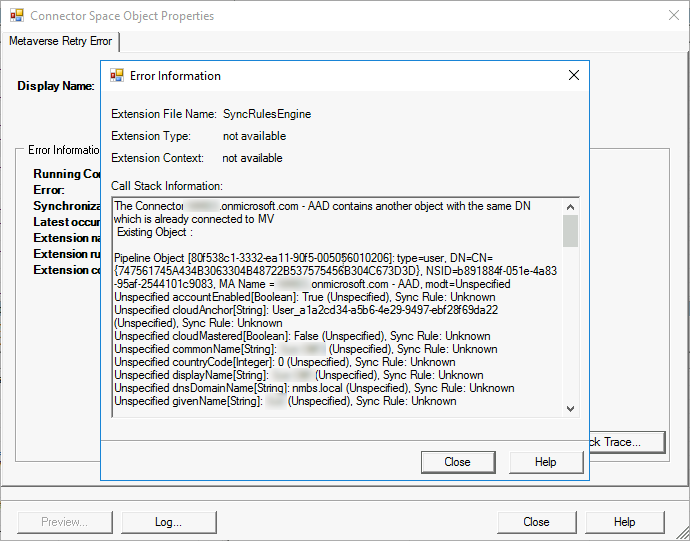
Task: Click the dnsDomainName[String] nmbs.local line
Action: 314,388
